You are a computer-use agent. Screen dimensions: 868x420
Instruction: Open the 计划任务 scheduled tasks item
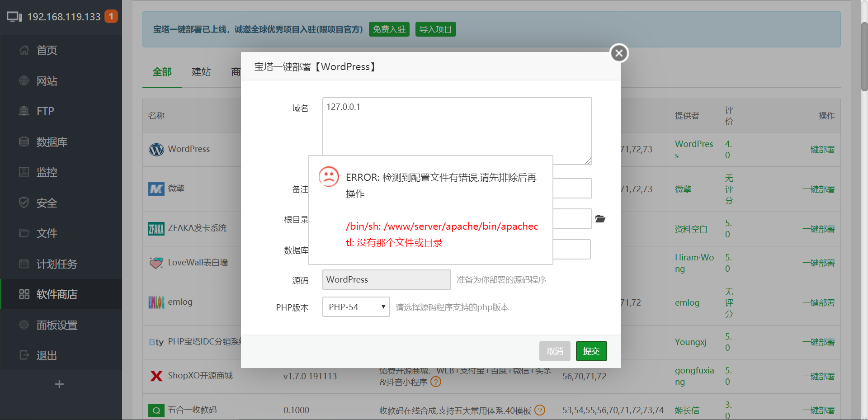[61, 264]
